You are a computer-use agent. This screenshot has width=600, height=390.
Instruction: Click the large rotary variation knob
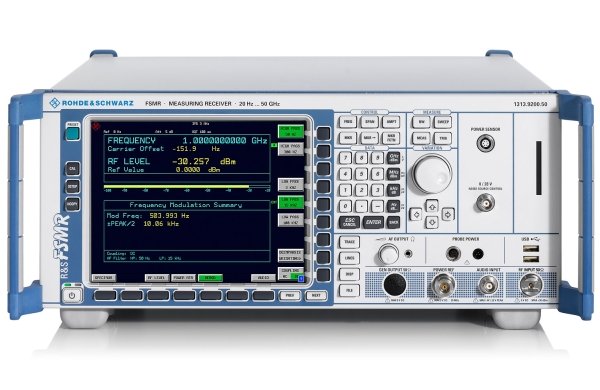(x=432, y=174)
